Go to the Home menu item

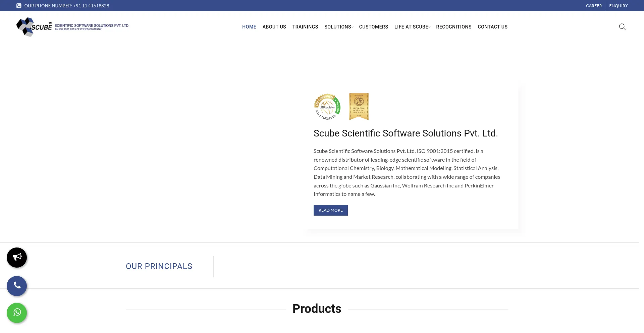249,27
